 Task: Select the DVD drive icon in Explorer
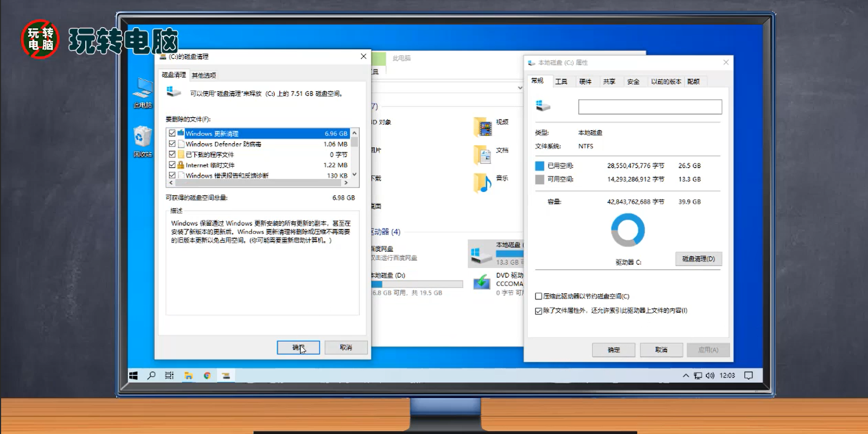tap(482, 282)
